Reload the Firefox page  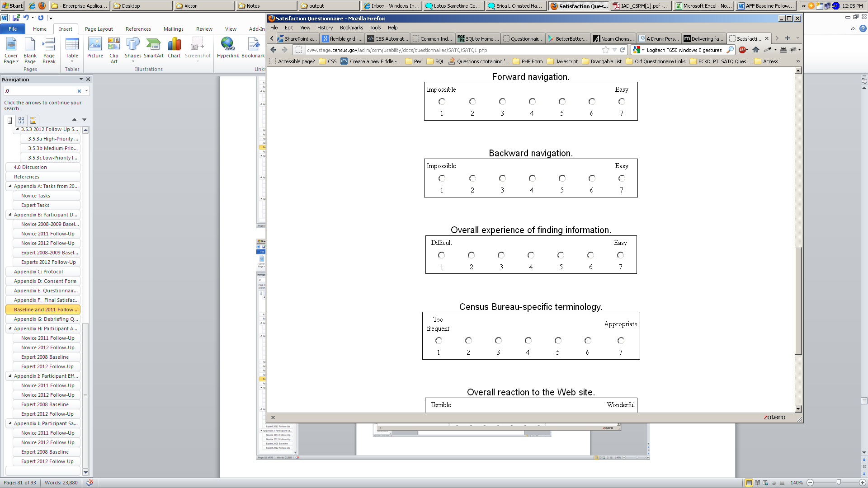click(x=622, y=50)
